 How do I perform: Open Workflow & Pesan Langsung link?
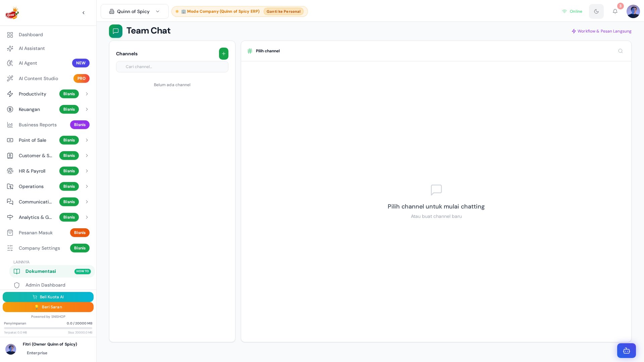[601, 31]
